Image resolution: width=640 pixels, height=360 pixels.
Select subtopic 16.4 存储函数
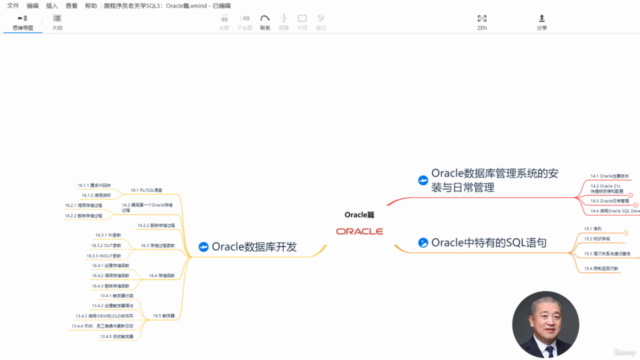pyautogui.click(x=162, y=276)
